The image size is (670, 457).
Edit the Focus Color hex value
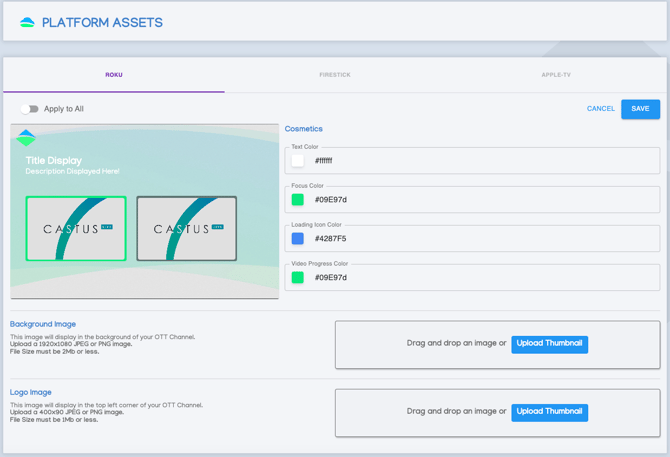pos(480,200)
